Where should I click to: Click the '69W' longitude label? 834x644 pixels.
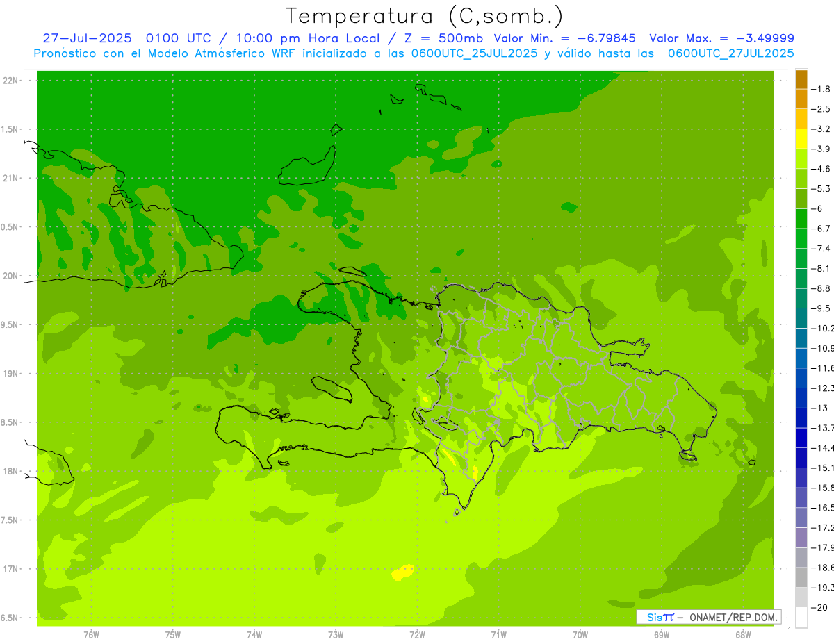(x=662, y=635)
